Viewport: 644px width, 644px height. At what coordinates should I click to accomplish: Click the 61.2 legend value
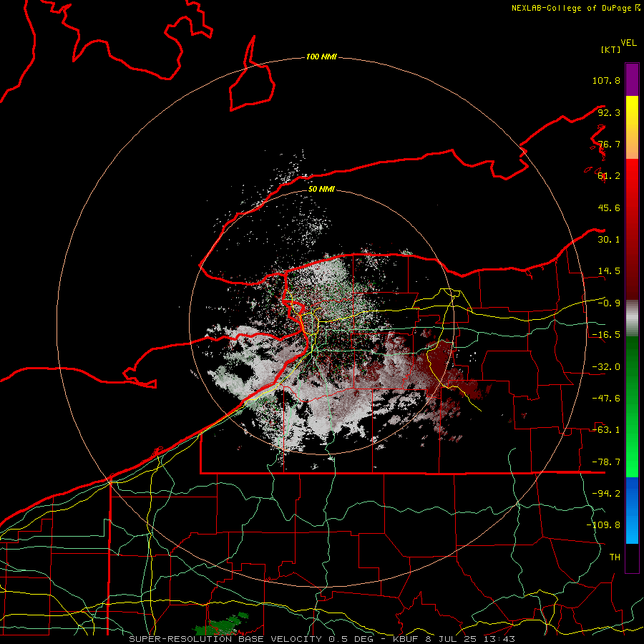tap(609, 176)
